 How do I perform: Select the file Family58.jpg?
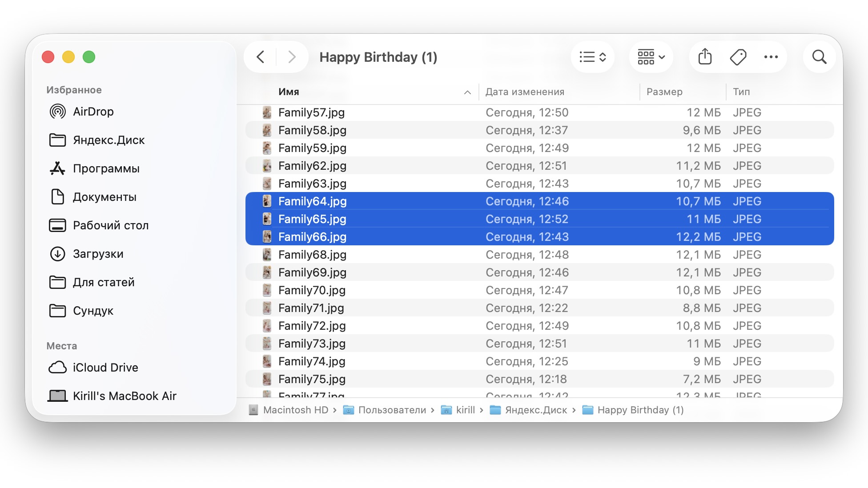coord(539,130)
